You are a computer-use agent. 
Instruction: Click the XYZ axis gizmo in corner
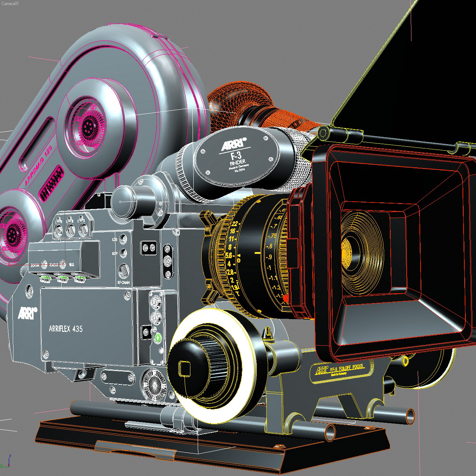pos(5,462)
